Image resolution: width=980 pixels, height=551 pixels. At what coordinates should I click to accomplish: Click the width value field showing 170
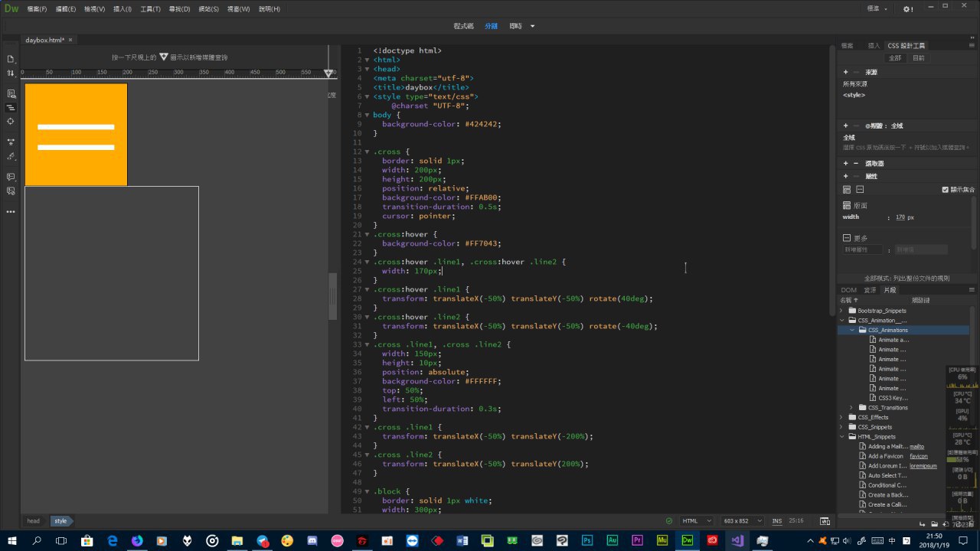(900, 217)
